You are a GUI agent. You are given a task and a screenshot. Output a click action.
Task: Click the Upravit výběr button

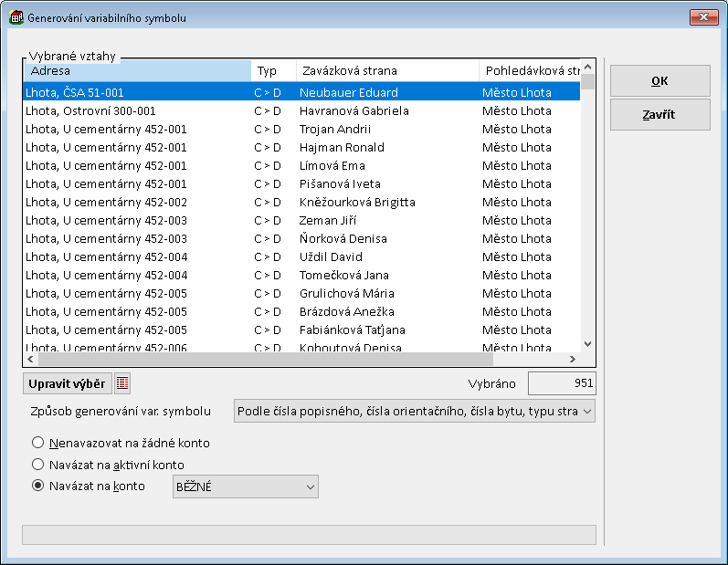66,382
